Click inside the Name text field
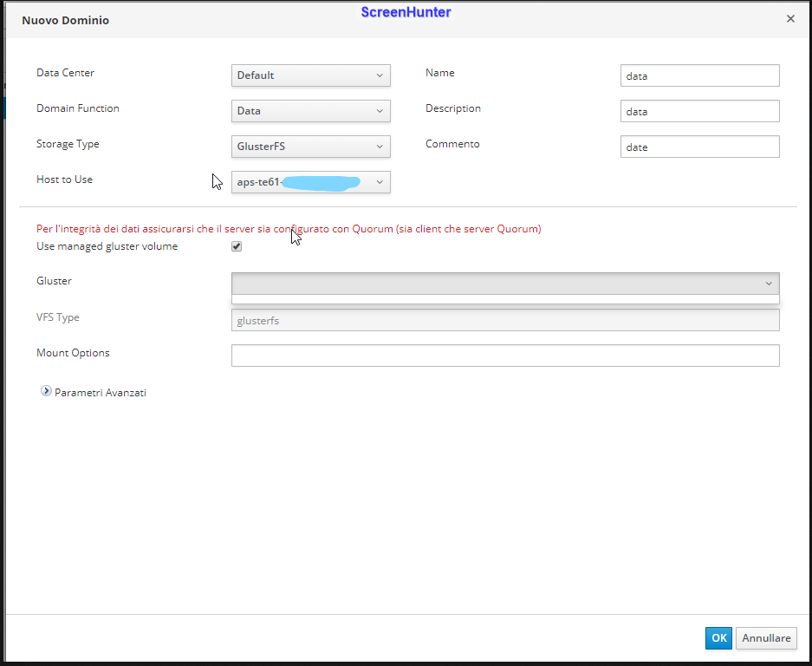The height and width of the screenshot is (666, 812). point(699,76)
